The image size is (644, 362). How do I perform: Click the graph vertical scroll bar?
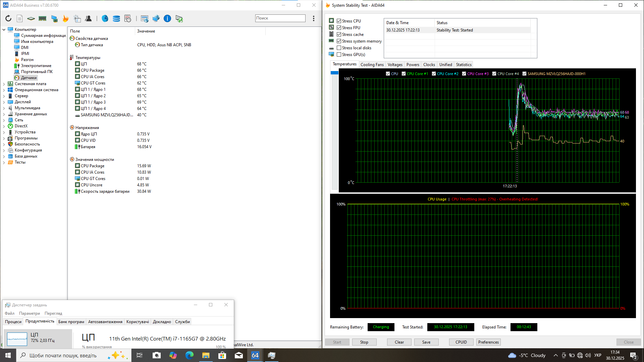click(x=334, y=131)
